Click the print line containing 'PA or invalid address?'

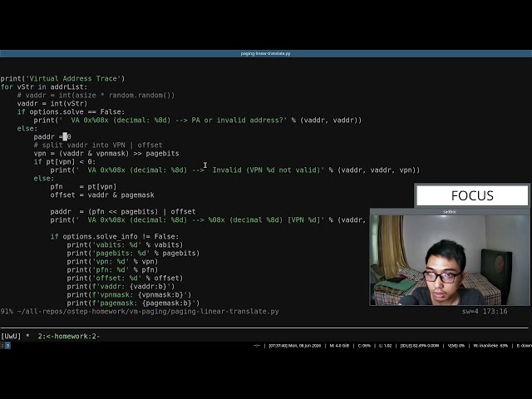click(198, 120)
